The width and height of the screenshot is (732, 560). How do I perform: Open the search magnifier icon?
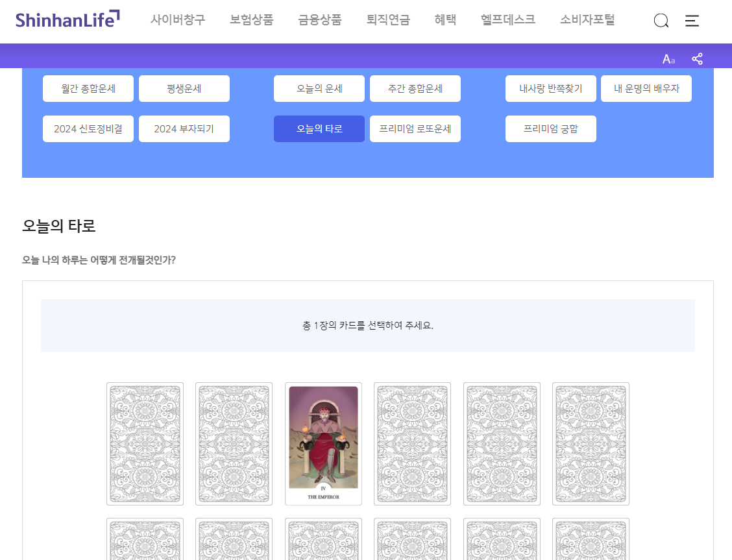pos(661,21)
